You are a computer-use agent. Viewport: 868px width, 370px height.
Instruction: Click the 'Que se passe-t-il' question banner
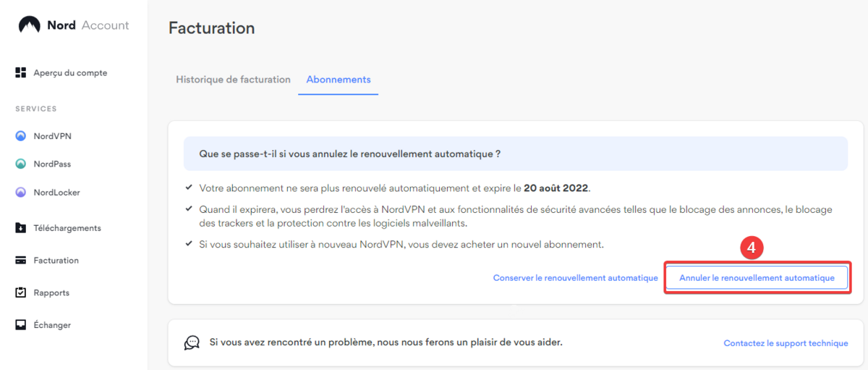point(515,154)
